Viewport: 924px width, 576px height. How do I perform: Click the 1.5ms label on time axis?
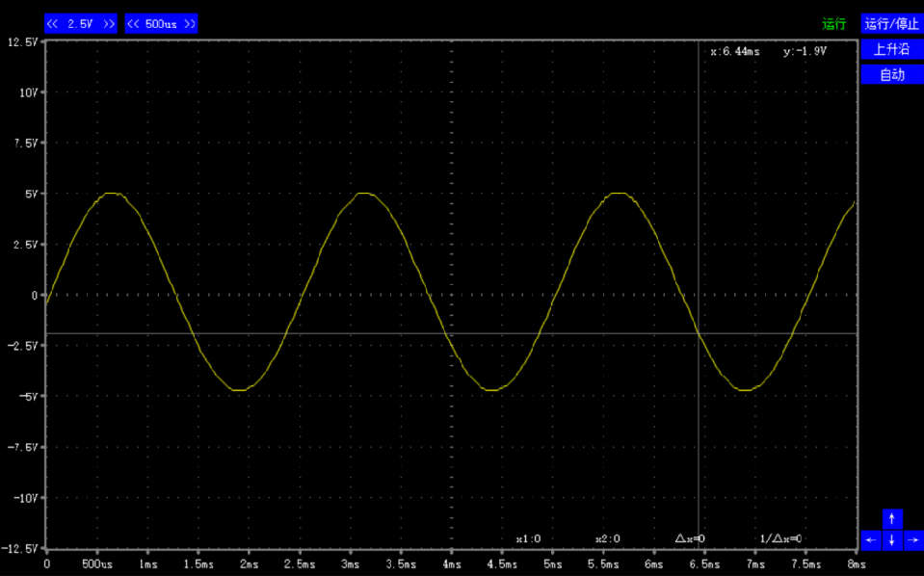(x=198, y=564)
